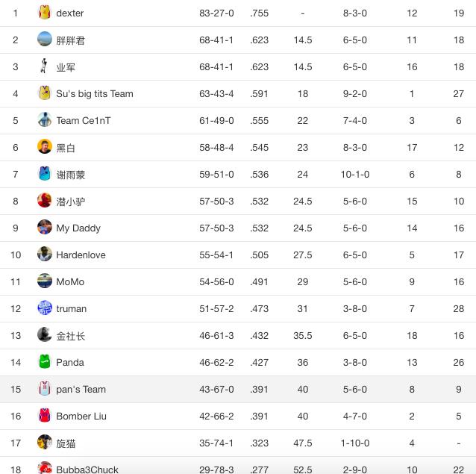Select Su's big tits Team avatar

pyautogui.click(x=45, y=93)
